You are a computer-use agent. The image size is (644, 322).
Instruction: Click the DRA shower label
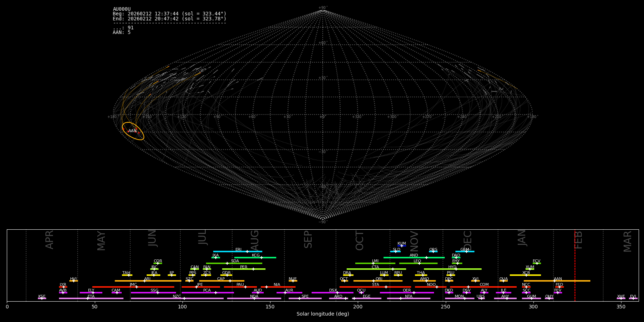tap(347, 273)
